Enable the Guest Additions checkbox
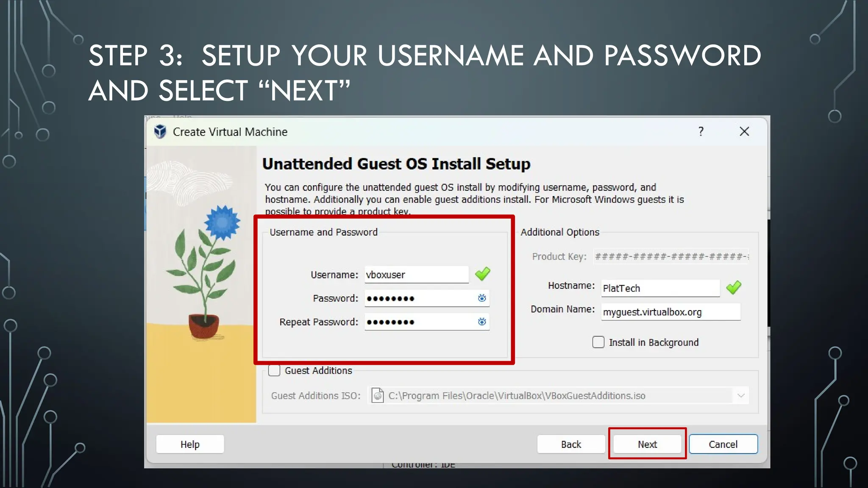The height and width of the screenshot is (488, 868). pos(274,371)
